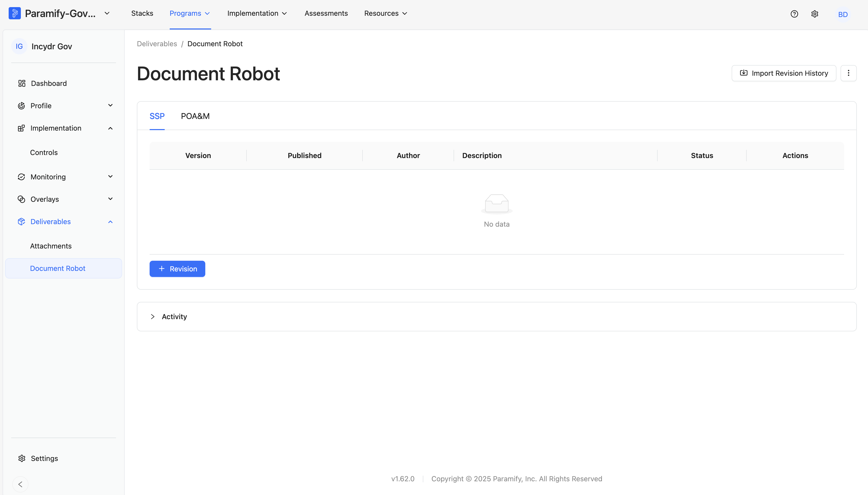The width and height of the screenshot is (868, 495).
Task: Open the Resources dropdown menu
Action: pyautogui.click(x=385, y=14)
